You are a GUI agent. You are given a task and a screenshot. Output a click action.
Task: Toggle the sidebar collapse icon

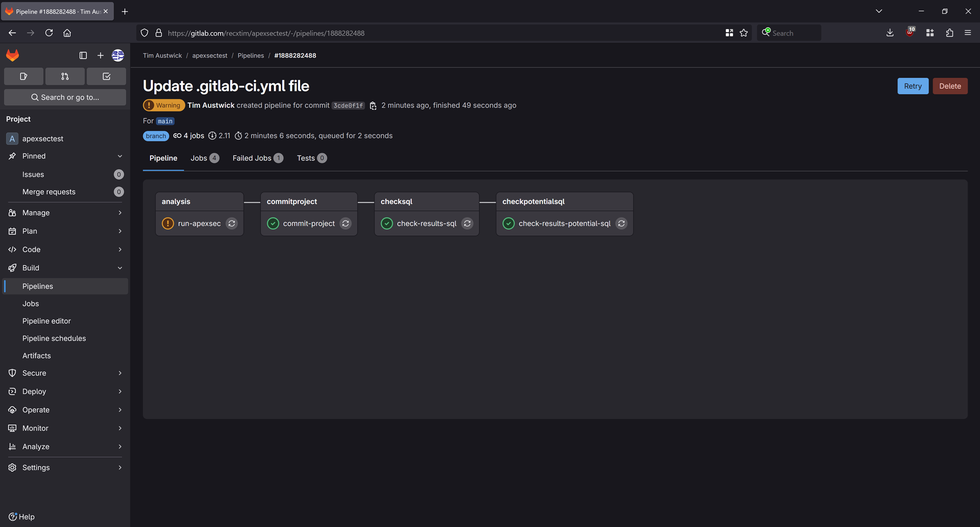83,55
